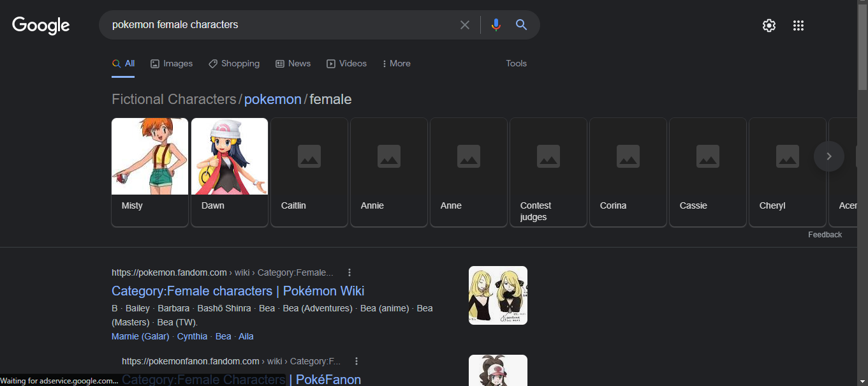Open options for pokemon.fandom.com result
The width and height of the screenshot is (868, 386).
tap(349, 272)
